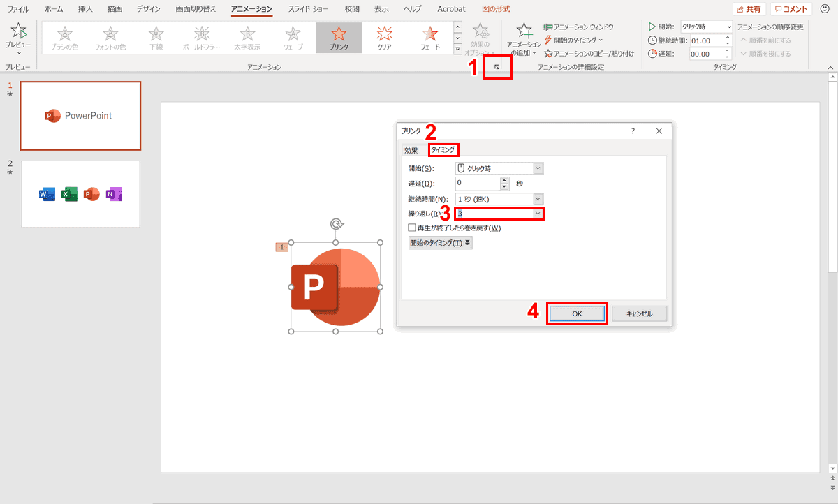
Task: Open the ファイル menu
Action: [18, 9]
